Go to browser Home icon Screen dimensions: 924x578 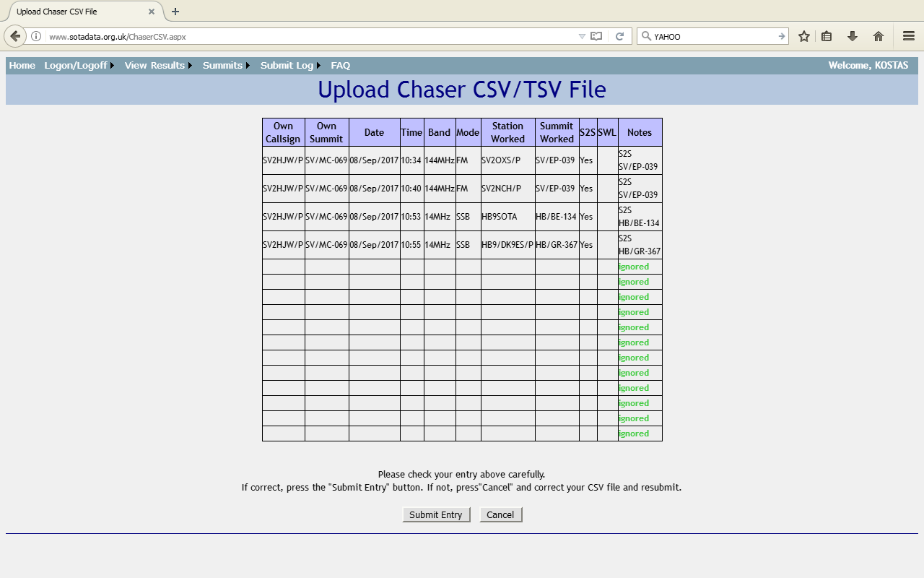click(879, 36)
